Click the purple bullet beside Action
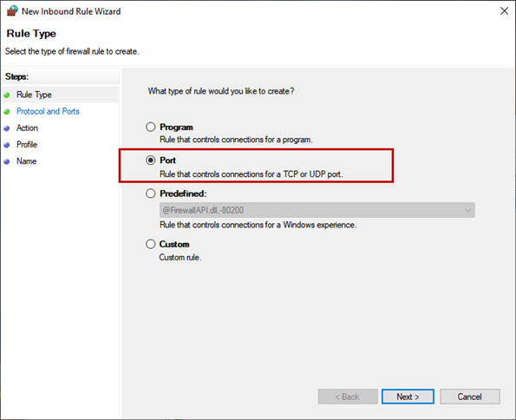Viewport: 516px width, 420px height. (x=7, y=128)
